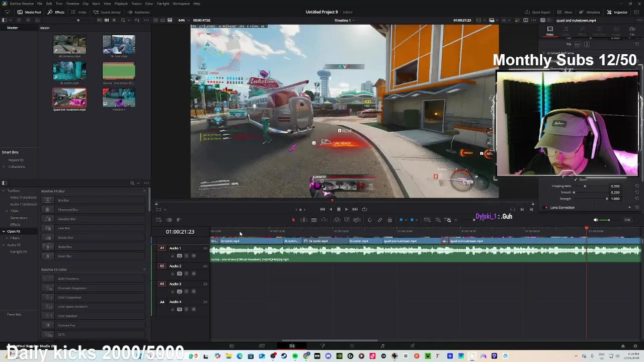Solo Audio 1 track with S button
The height and width of the screenshot is (362, 644).
187,255
